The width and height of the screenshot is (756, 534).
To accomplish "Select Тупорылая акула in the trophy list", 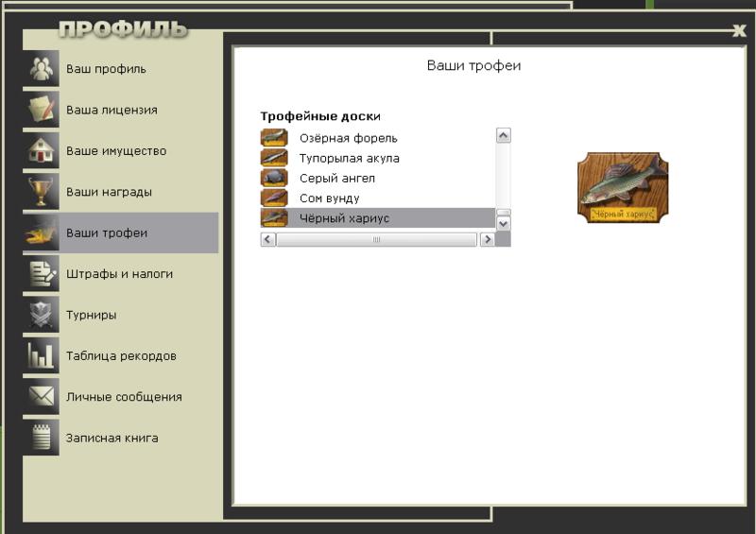I will pos(377,158).
